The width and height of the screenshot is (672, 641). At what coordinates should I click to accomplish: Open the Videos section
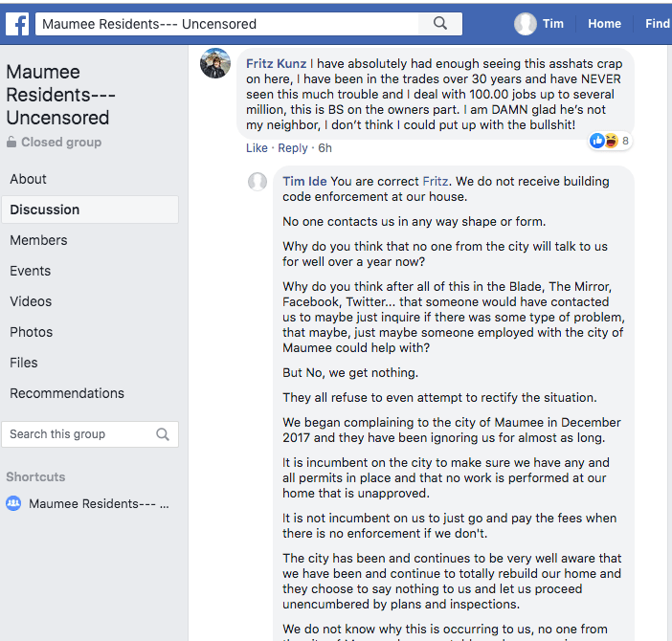pos(31,301)
